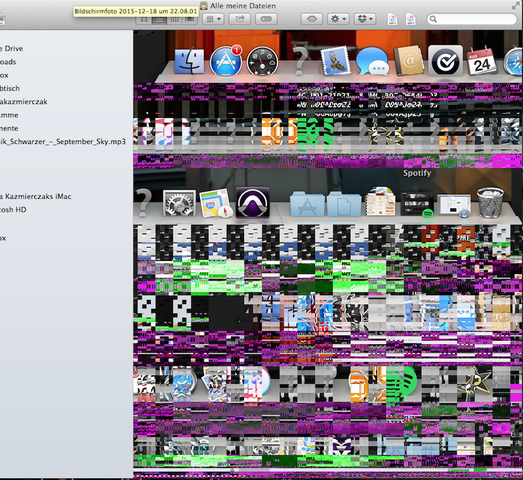Image resolution: width=523 pixels, height=480 pixels.
Task: Open Downloads in the sidebar
Action: tap(8, 62)
